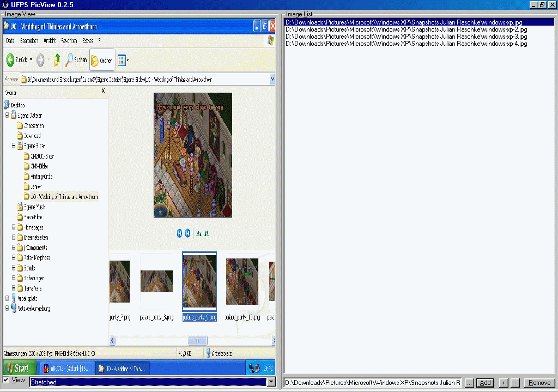Click the Windows flag logo in shown Explorer
This screenshot has height=392, width=558.
[271, 40]
